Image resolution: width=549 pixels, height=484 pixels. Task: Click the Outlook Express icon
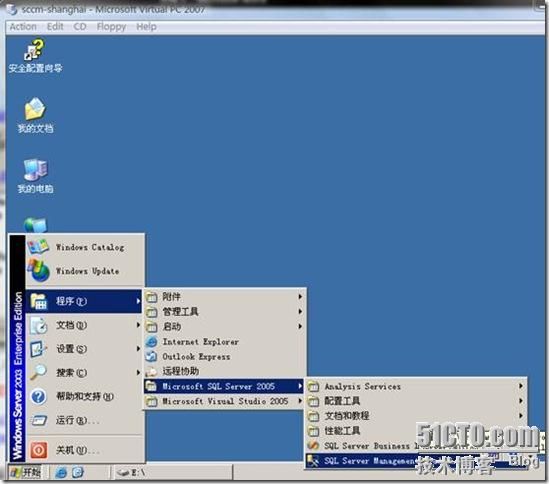click(151, 356)
